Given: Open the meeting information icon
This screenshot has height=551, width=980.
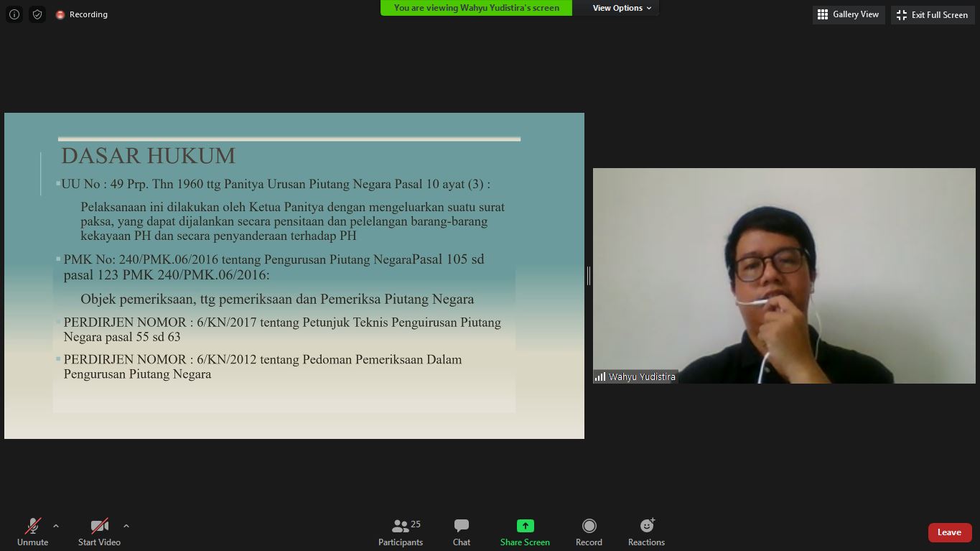Looking at the screenshot, I should click(14, 14).
